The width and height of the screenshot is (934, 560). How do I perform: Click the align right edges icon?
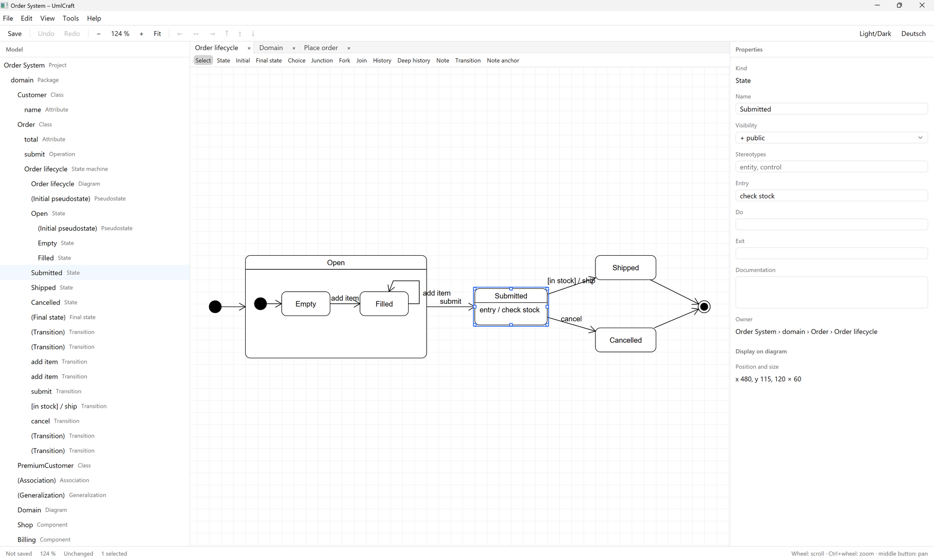212,34
